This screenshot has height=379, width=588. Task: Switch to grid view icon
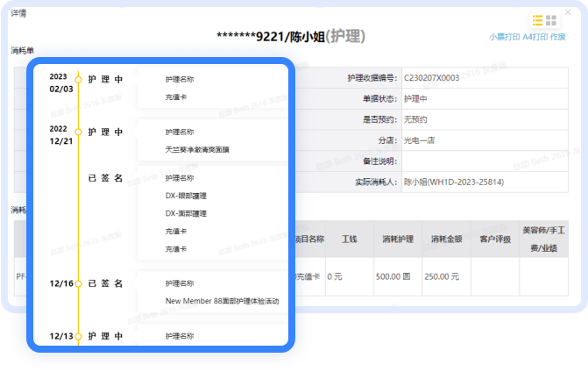pyautogui.click(x=552, y=19)
